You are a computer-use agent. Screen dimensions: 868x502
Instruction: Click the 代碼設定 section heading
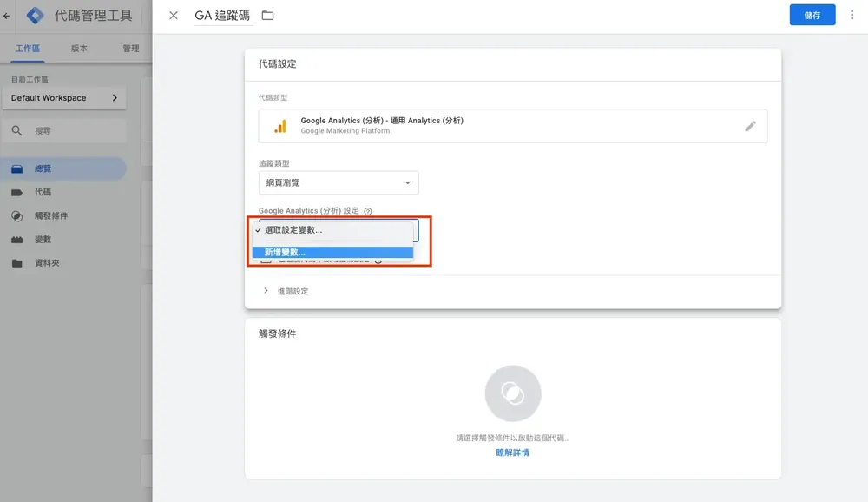pos(278,63)
